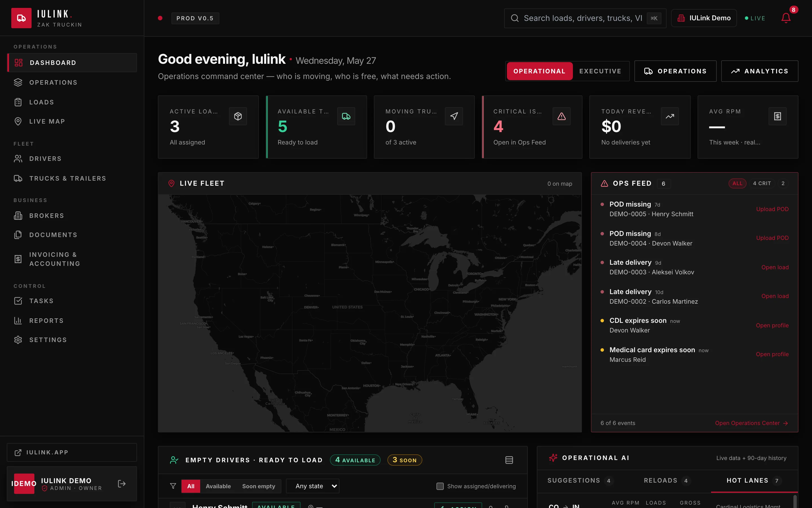This screenshot has width=812, height=508.
Task: Click Upload POD for DEMO-0004
Action: click(772, 238)
